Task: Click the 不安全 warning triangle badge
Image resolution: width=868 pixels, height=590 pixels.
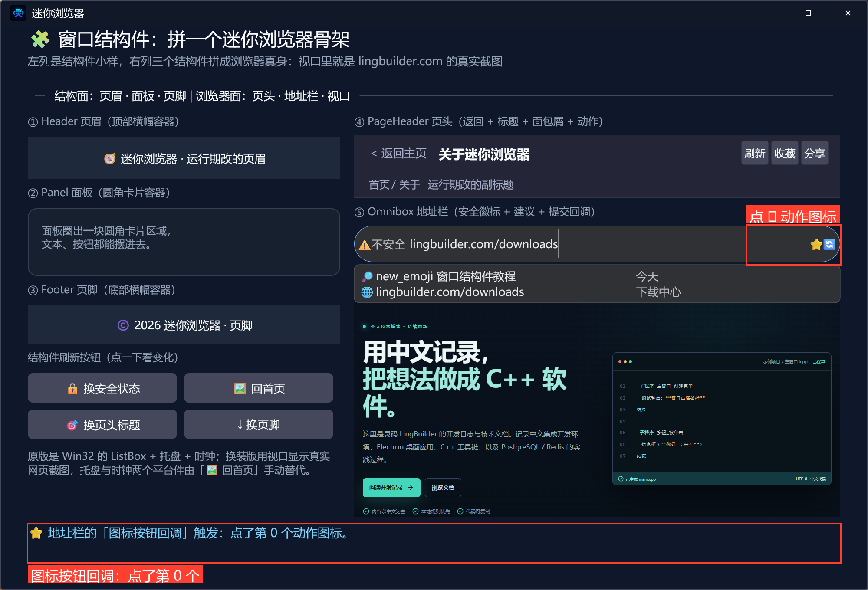Action: (x=365, y=245)
